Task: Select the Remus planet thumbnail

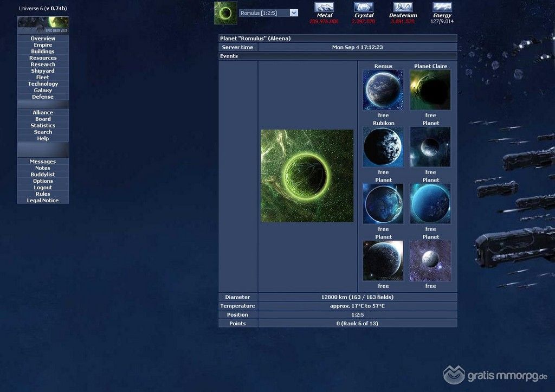Action: 383,90
